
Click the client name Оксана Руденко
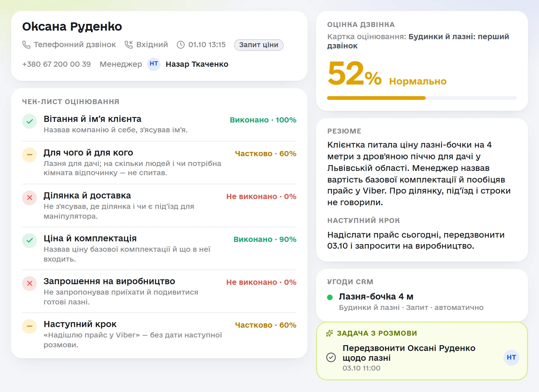(x=72, y=27)
